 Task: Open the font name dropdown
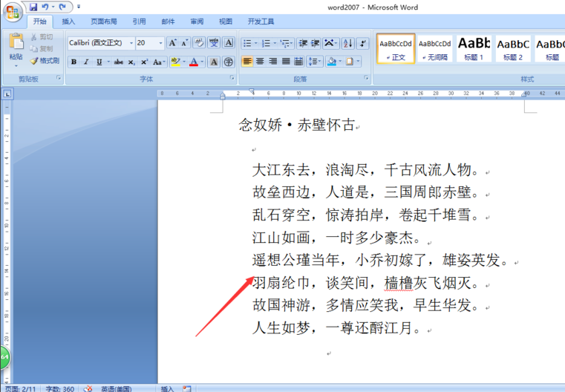131,43
